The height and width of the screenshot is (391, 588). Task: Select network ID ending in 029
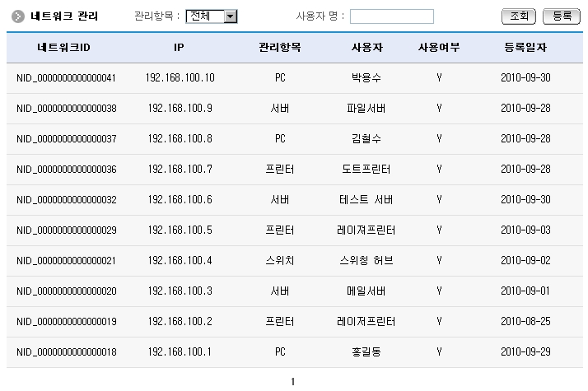pyautogui.click(x=66, y=230)
